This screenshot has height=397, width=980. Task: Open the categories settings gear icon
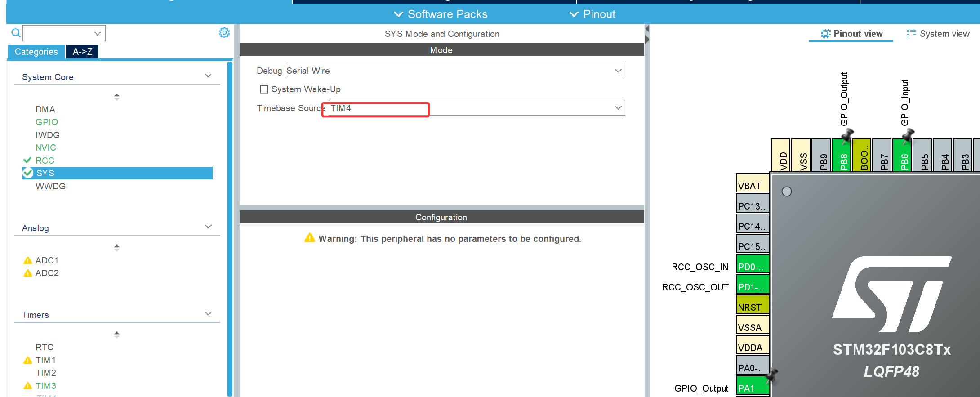click(224, 32)
